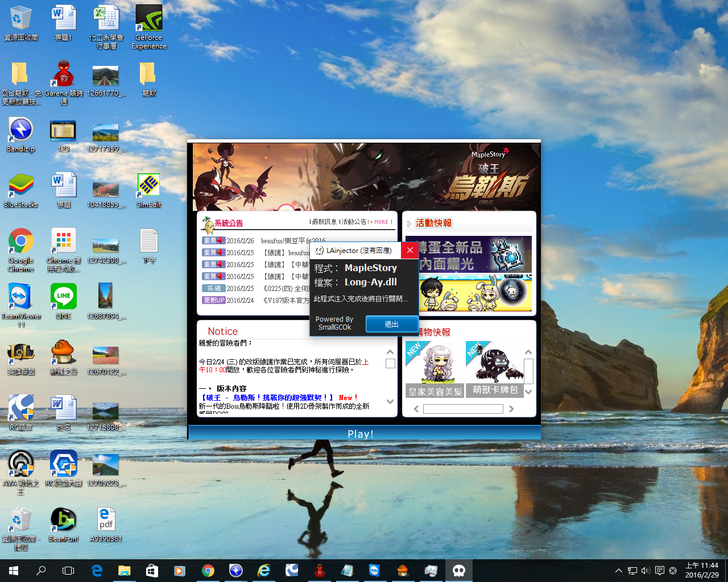The height and width of the screenshot is (582, 728).
Task: Select the 萌獸卡牌包 shop item
Action: pos(495,369)
